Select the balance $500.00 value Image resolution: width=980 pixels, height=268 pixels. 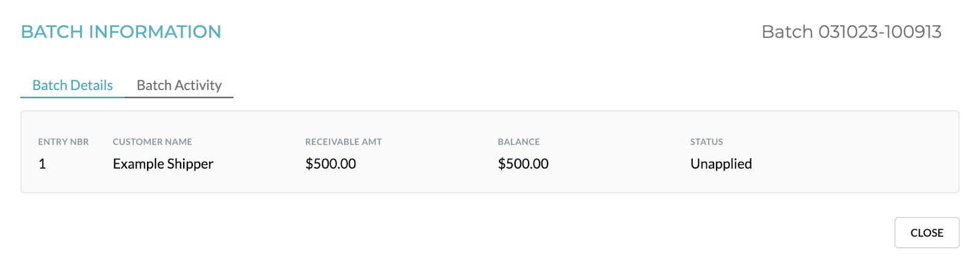pyautogui.click(x=523, y=164)
